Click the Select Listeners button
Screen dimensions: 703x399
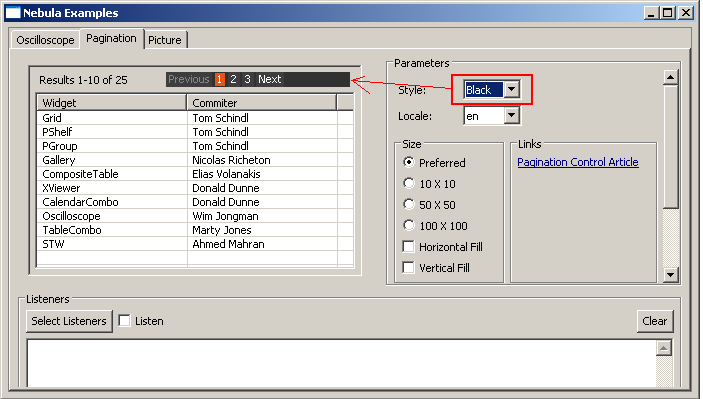[69, 321]
